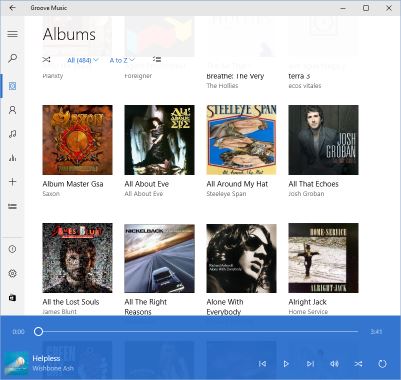Shuffle all albums icon under Albums heading
The height and width of the screenshot is (380, 401).
click(x=46, y=60)
